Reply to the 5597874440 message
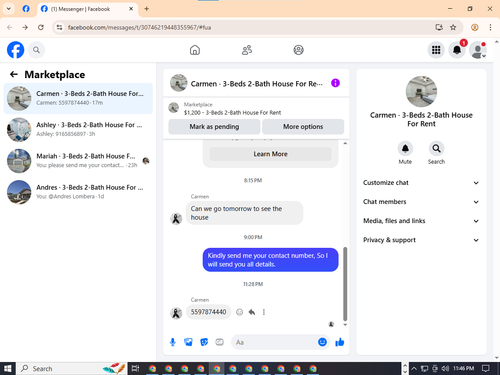500x375 pixels. (x=252, y=312)
